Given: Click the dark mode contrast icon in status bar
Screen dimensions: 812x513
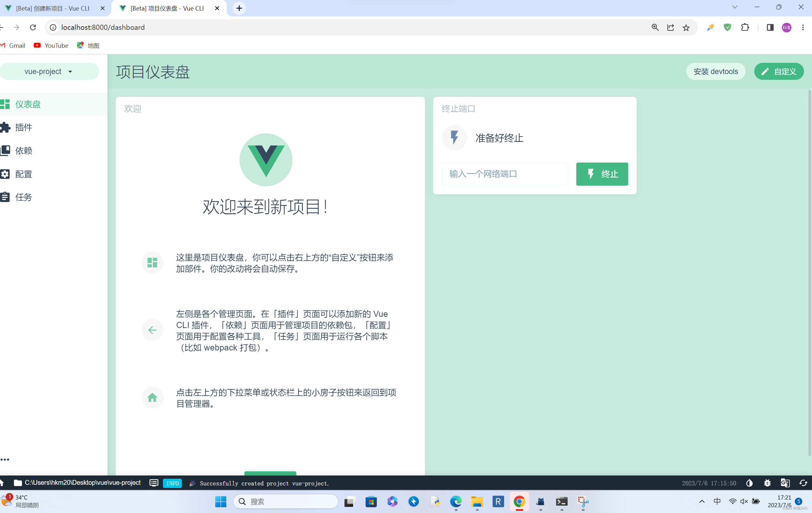Looking at the screenshot, I should pyautogui.click(x=749, y=483).
